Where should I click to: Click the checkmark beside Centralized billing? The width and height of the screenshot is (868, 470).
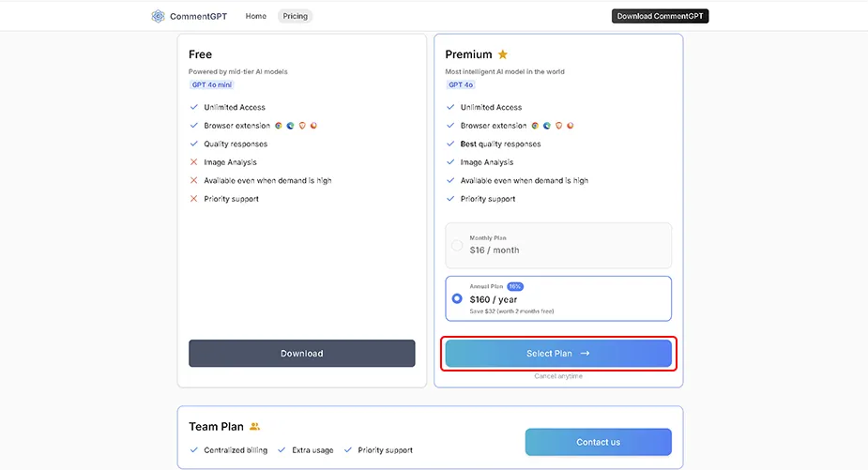[x=193, y=450]
